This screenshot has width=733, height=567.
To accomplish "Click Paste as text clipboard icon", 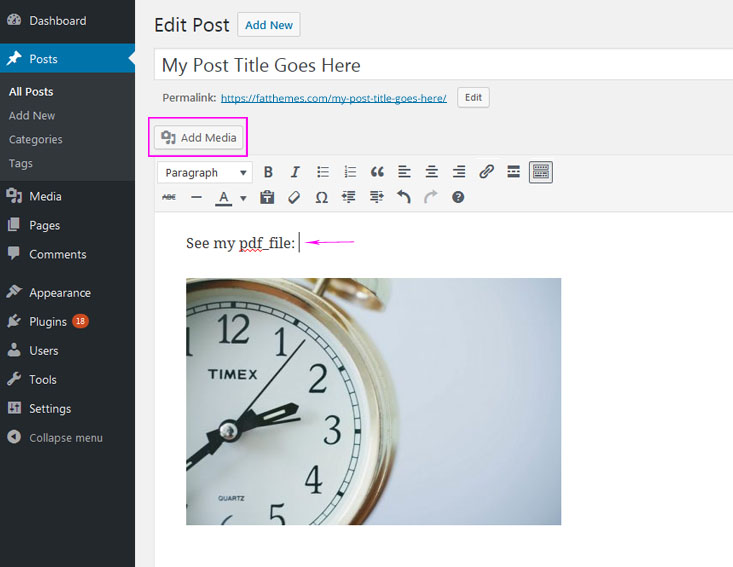I will [267, 197].
